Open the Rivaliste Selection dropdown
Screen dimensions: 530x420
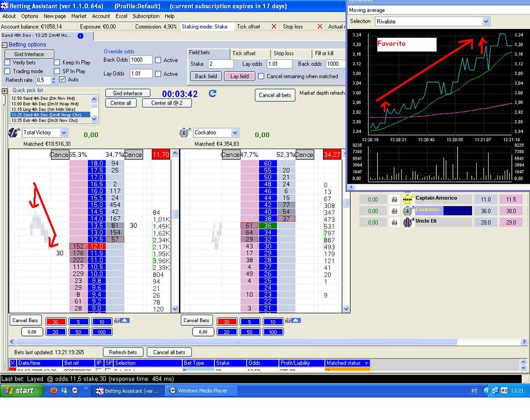click(x=485, y=22)
